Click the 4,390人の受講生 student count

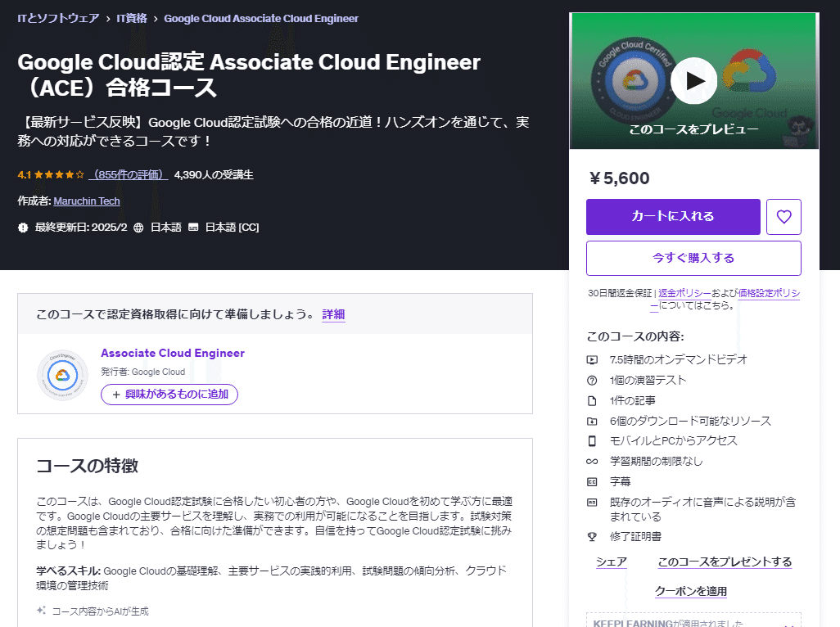[214, 174]
